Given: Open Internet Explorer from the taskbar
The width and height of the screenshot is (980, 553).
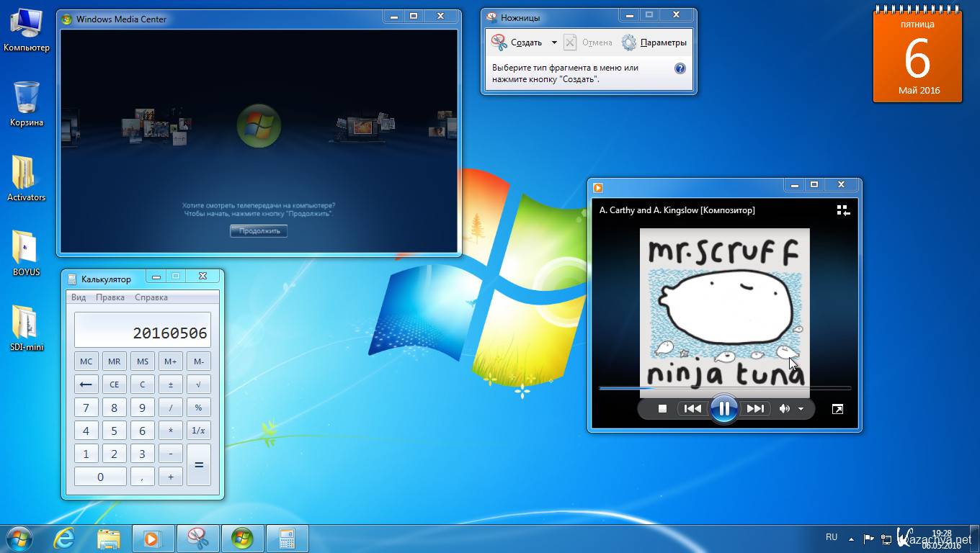Looking at the screenshot, I should (64, 539).
